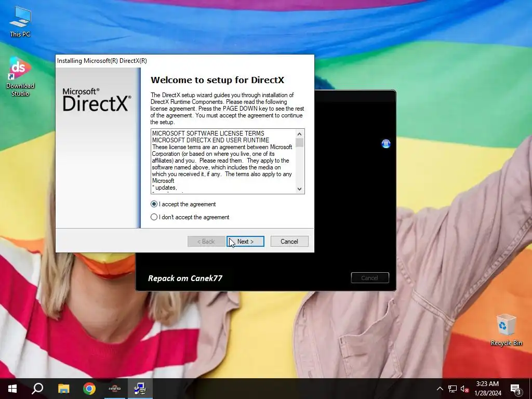Show hidden system tray icons
532x399 pixels.
pyautogui.click(x=440, y=389)
